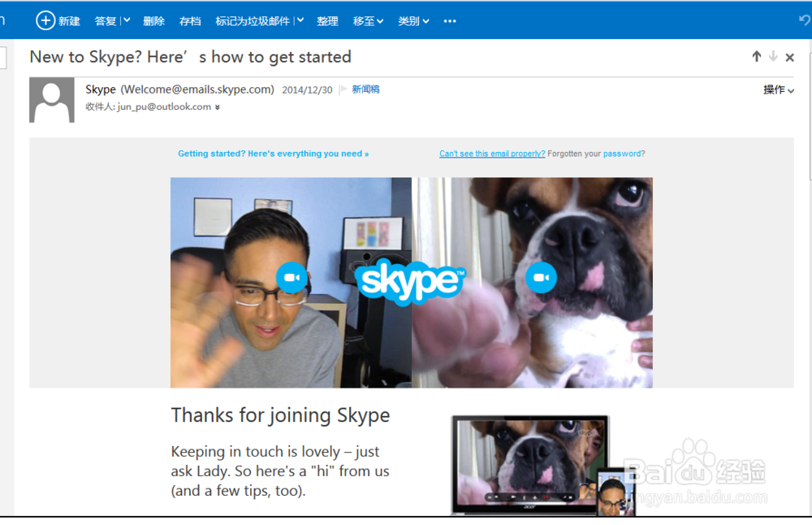Close the open email with X
This screenshot has height=525, width=812.
790,57
